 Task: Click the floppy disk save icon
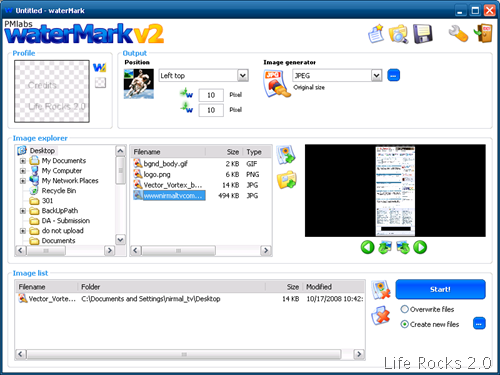click(423, 34)
